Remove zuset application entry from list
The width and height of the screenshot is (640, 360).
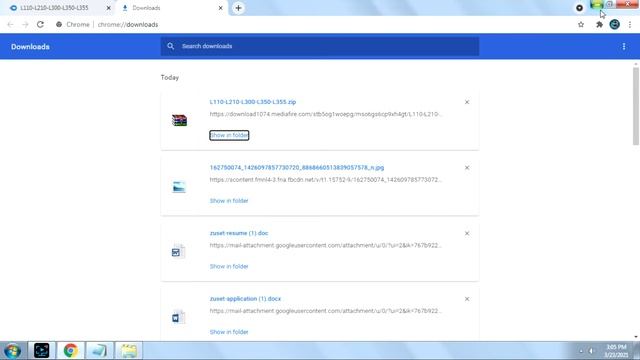click(x=467, y=299)
